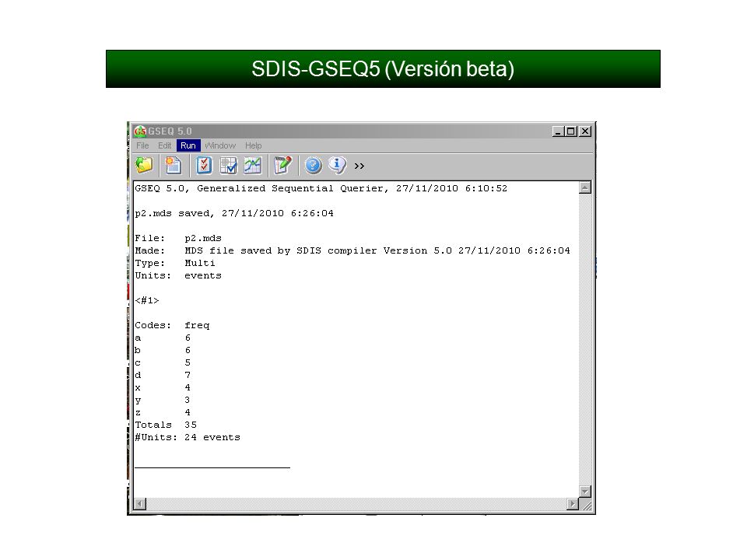Click the 'Type: Multi' line
The width and height of the screenshot is (747, 560).
pos(175,263)
